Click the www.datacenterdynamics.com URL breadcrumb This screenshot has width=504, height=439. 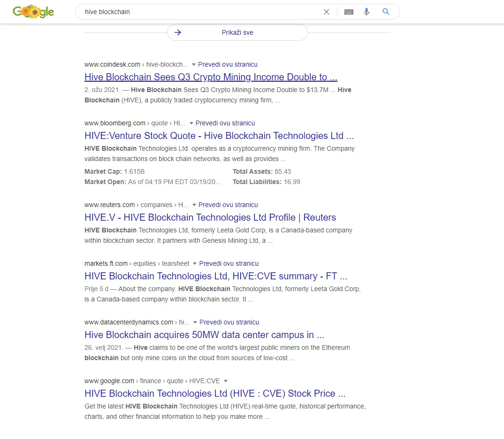pos(137,322)
